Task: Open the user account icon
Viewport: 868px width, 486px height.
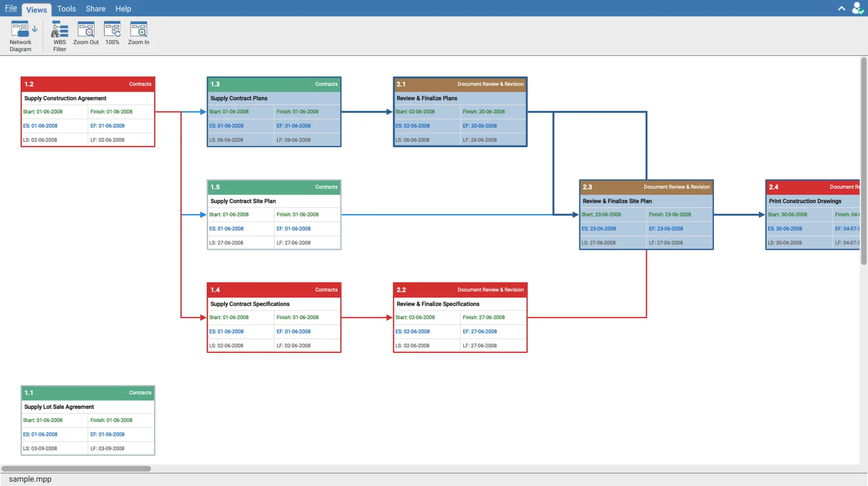Action: (857, 8)
